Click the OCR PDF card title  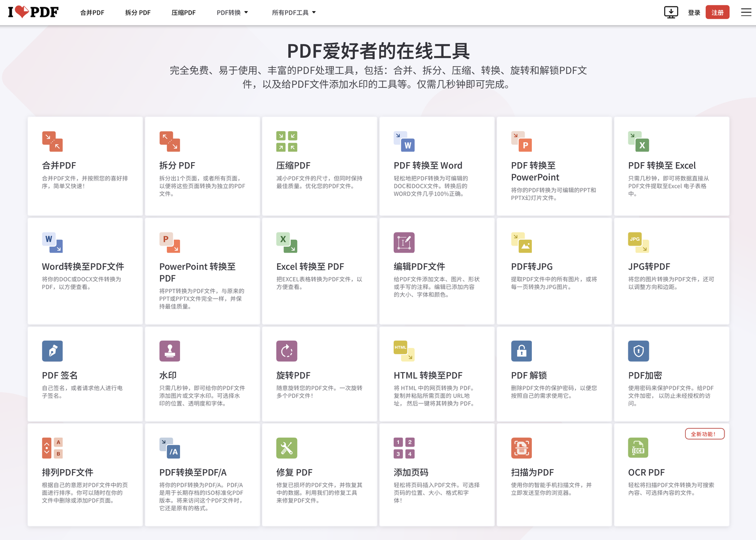646,472
